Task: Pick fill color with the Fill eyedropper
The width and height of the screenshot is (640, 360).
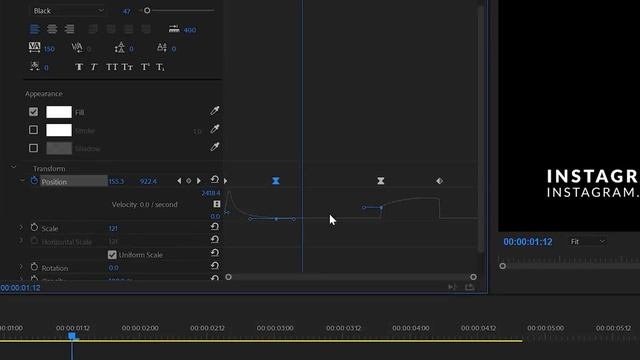Action: 215,111
